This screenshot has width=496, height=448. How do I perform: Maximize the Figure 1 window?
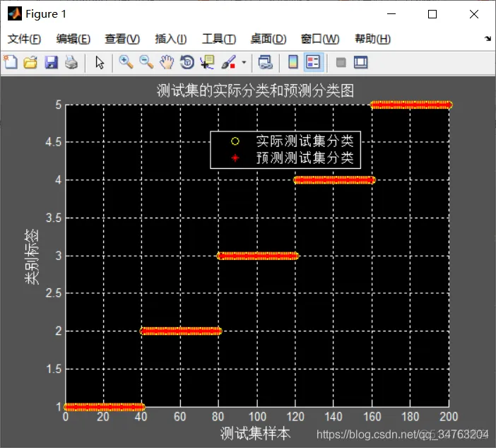(x=432, y=14)
